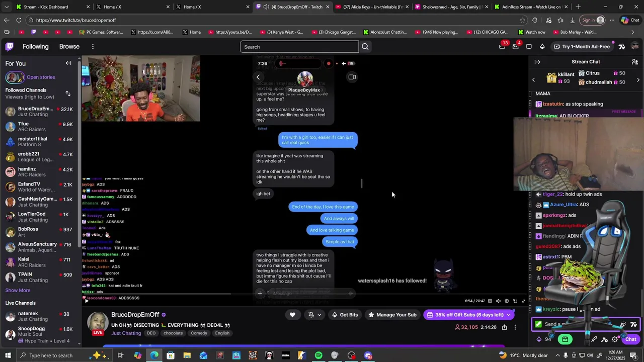Open the Browse page
The width and height of the screenshot is (644, 362).
pos(69,47)
